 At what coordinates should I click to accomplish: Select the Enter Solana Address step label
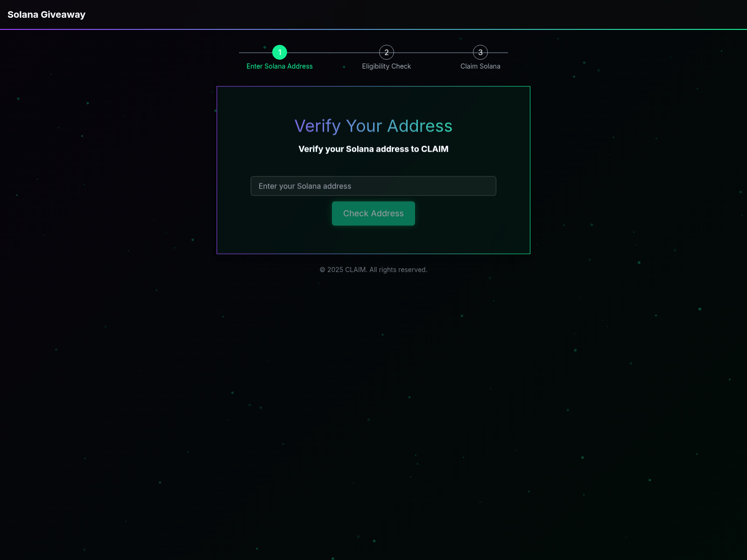click(x=279, y=66)
